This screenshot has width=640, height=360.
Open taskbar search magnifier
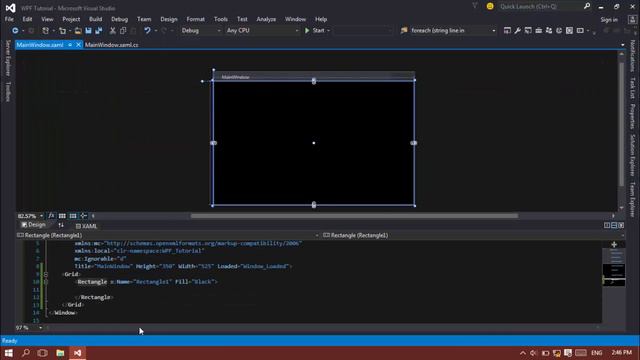(x=26, y=353)
